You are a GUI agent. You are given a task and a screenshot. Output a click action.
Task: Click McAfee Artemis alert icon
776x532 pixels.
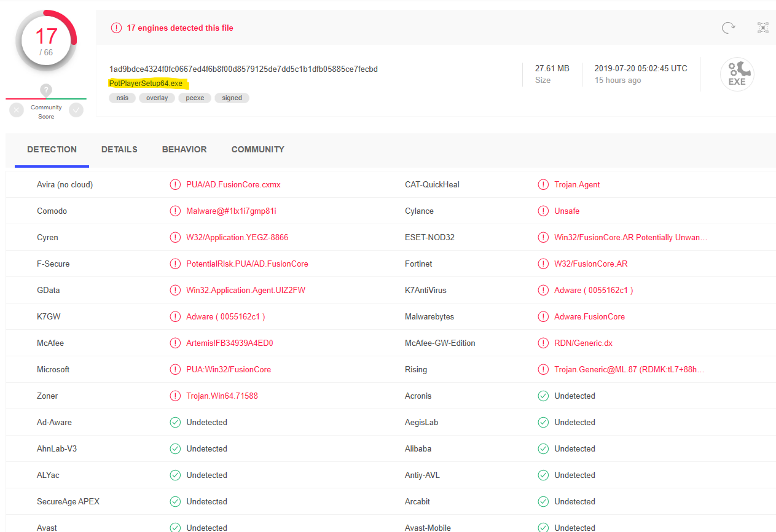[175, 343]
